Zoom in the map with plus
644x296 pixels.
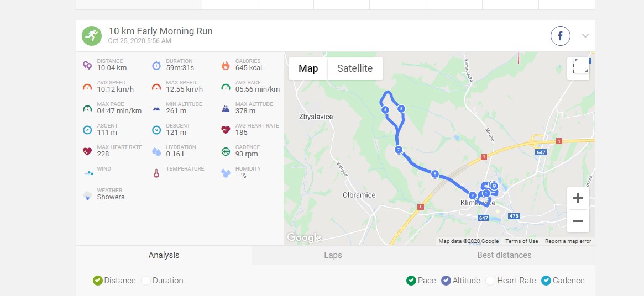578,199
